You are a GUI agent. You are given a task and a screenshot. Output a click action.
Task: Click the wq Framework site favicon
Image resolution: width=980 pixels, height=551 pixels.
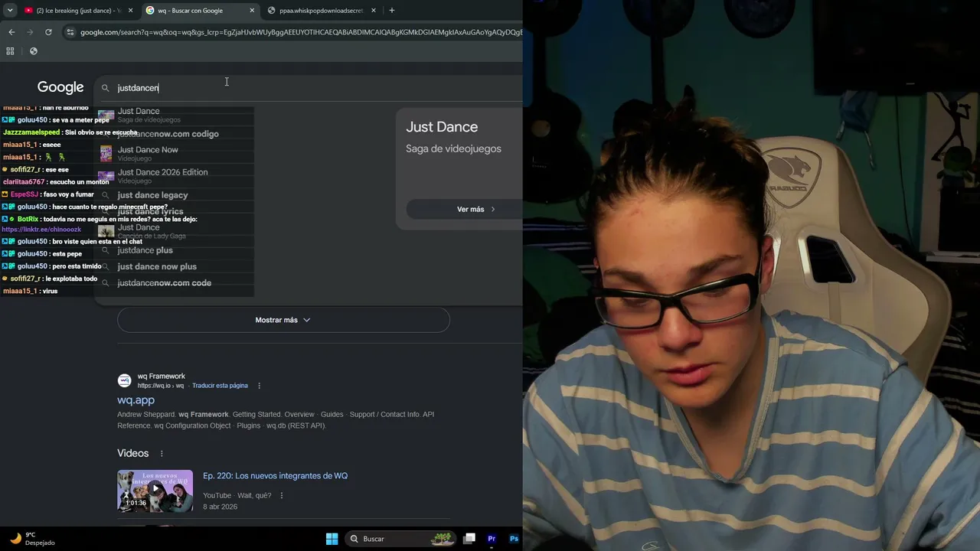click(124, 380)
